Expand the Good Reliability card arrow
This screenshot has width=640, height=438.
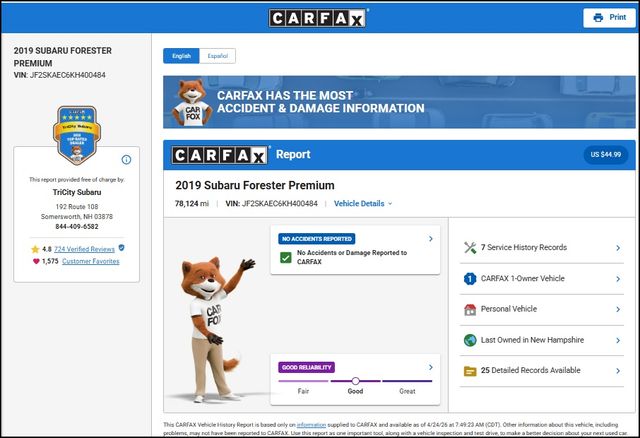click(x=430, y=367)
